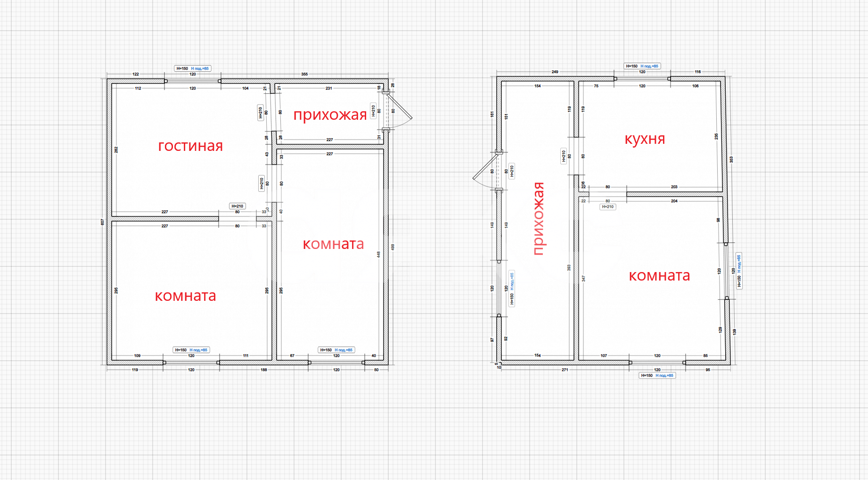The image size is (868, 480).
Task: Select the 231 dimension in the left plan's hallway
Action: point(328,88)
